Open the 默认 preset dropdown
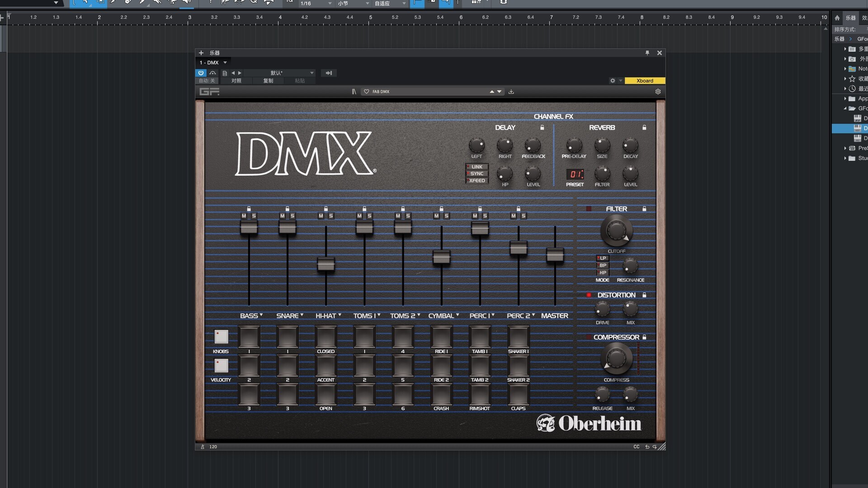 pos(311,73)
